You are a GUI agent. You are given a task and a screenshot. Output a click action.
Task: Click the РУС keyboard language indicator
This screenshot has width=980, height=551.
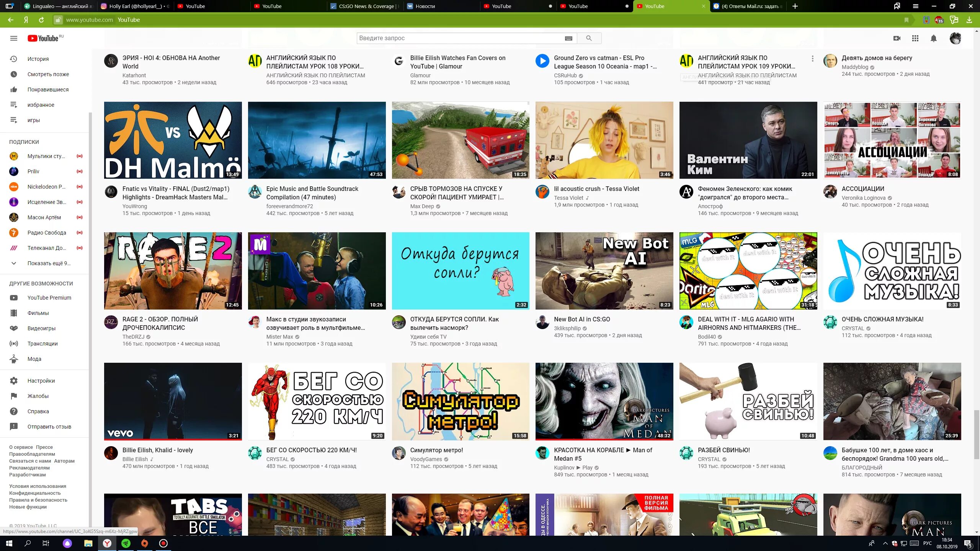[928, 543]
